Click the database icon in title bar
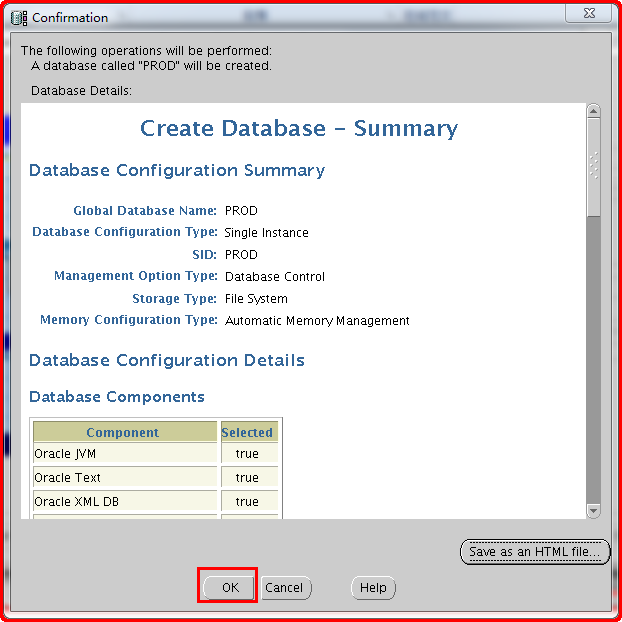Screen dimensions: 622x622 (19, 18)
